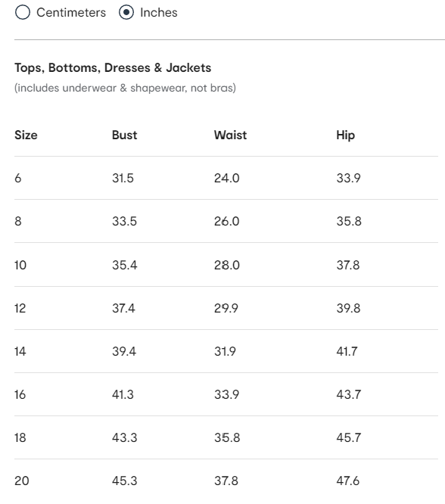
Task: Select the size 8 row label
Action: tap(18, 221)
